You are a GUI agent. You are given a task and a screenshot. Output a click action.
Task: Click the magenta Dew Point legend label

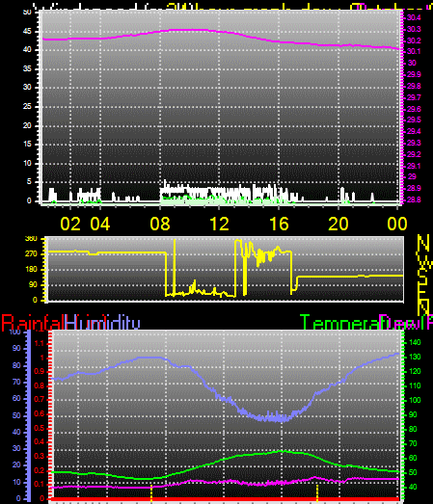[x=406, y=323]
